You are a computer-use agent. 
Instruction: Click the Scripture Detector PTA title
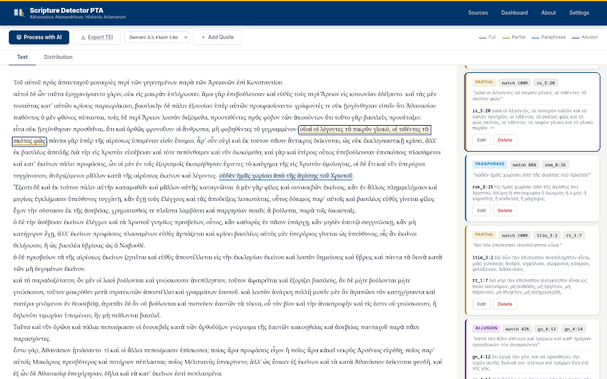[x=67, y=10]
